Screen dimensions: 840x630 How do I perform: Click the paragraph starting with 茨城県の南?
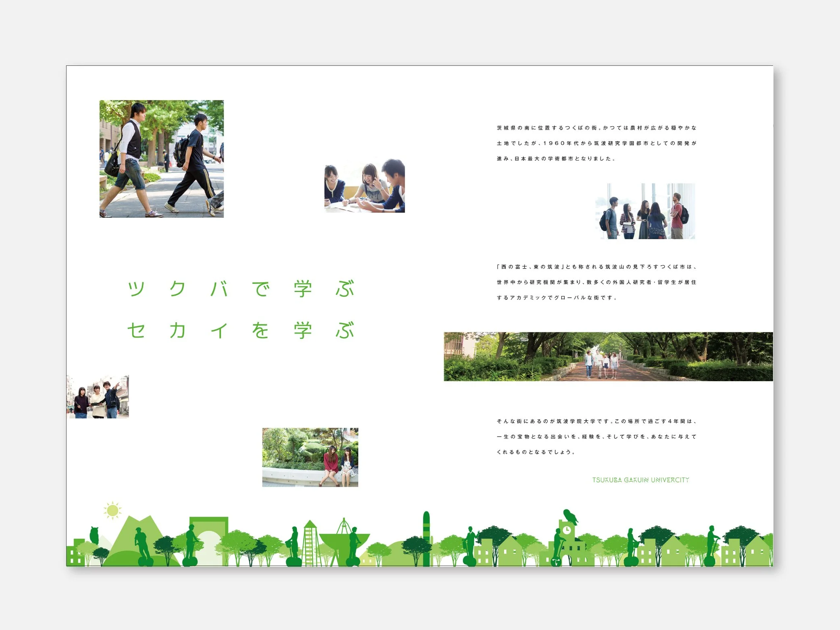(x=596, y=143)
